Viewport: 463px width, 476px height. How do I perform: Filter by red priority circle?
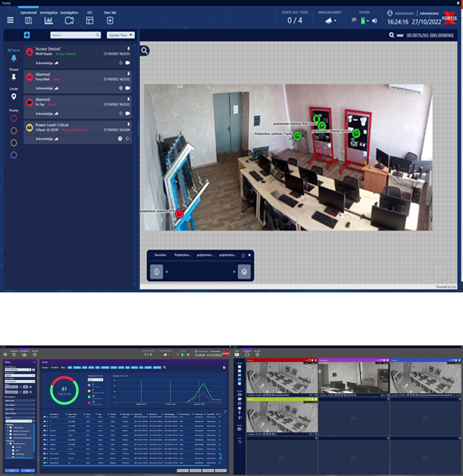click(14, 118)
